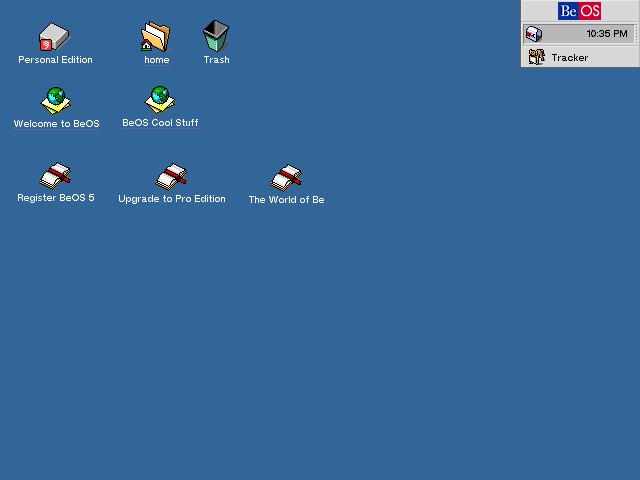Screen dimensions: 640x480
Task: Open the Upgrade to Pro Edition icon
Action: pos(171,177)
